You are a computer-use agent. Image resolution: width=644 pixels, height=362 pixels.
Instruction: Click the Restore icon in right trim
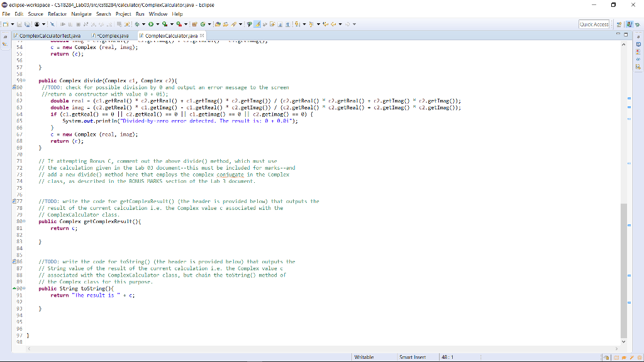(638, 37)
